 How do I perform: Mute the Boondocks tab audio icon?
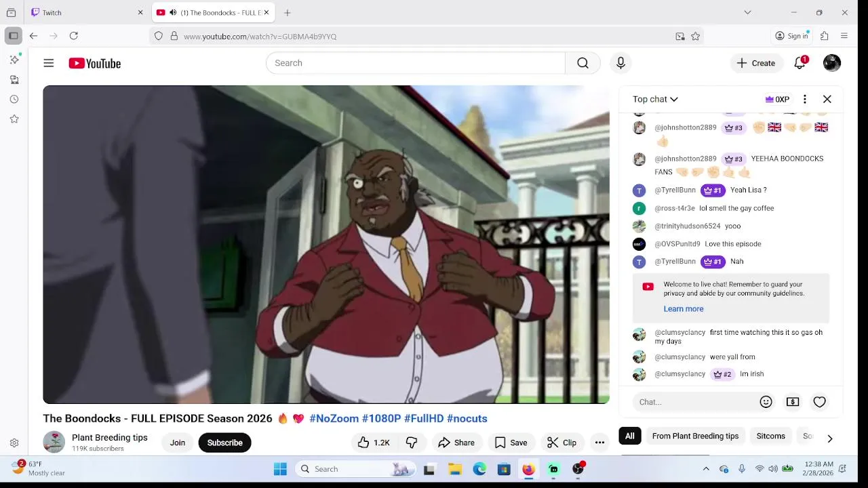pyautogui.click(x=173, y=12)
